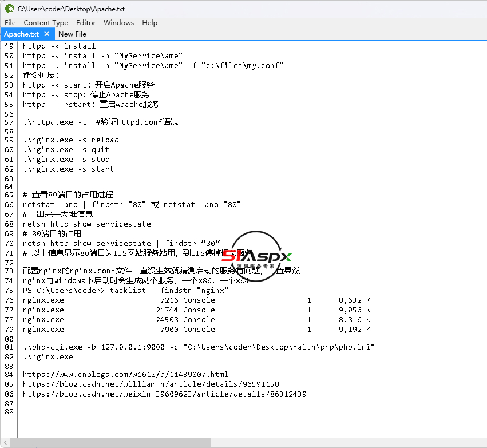Click nginx.exe row with PID 21744

click(197, 310)
